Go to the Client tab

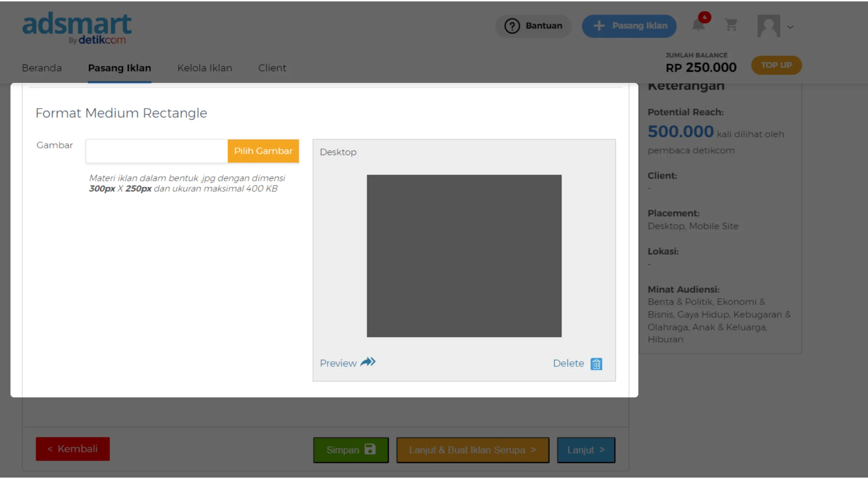[x=272, y=68]
